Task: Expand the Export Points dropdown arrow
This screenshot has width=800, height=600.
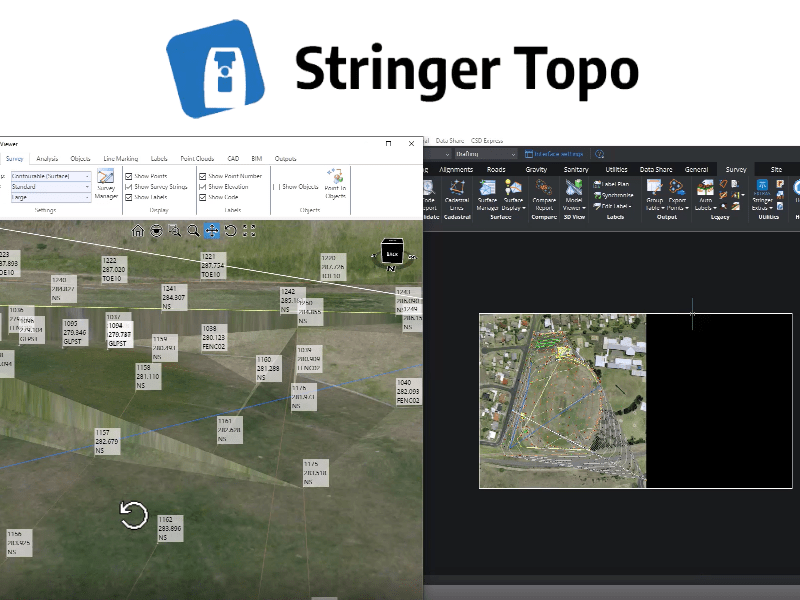Action: (x=687, y=208)
